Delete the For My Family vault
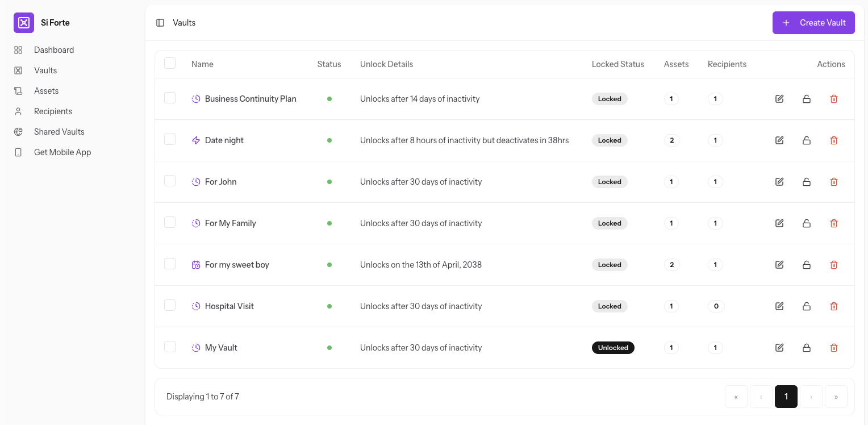Viewport: 868px width, 425px height. click(x=834, y=223)
